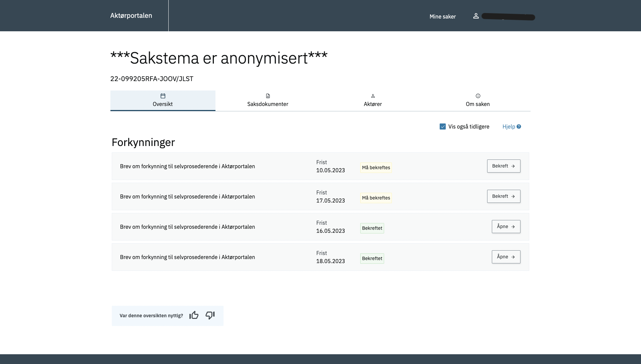Click the redacted user name in header
641x364 pixels.
[508, 16]
